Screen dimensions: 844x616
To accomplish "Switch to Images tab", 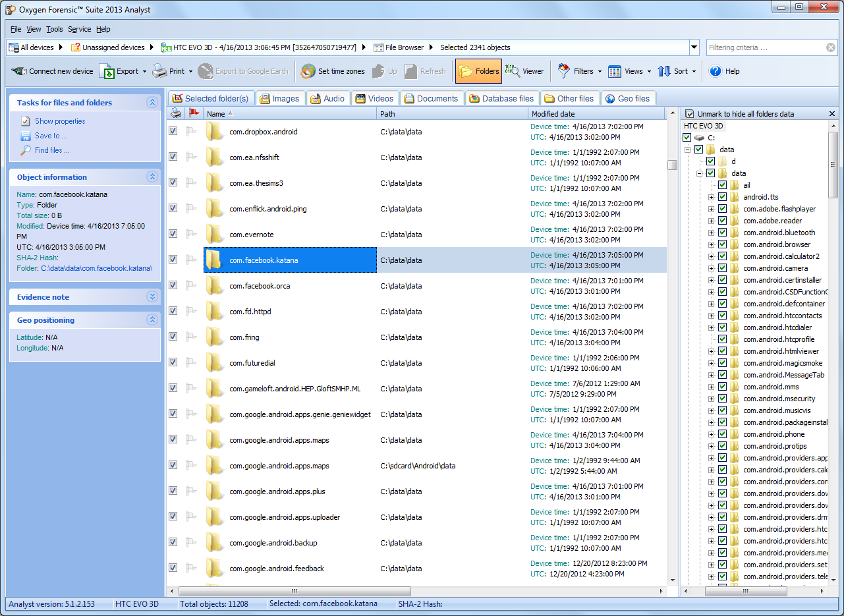I will (x=280, y=98).
